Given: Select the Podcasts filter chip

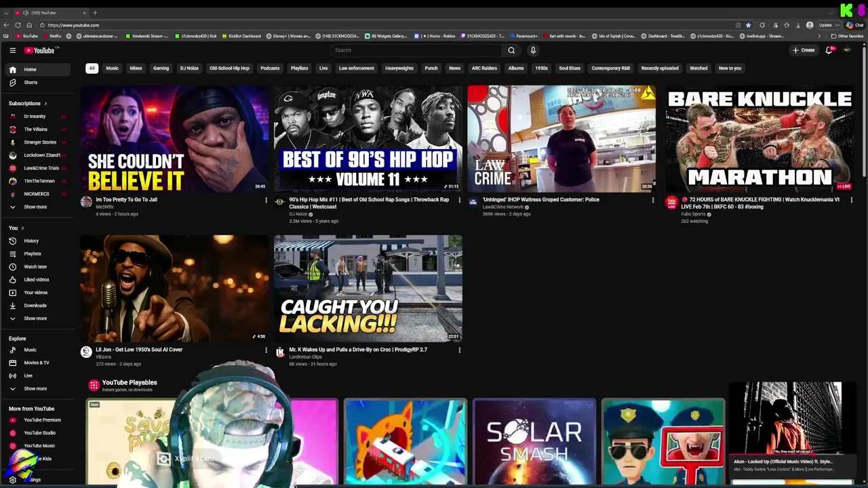Looking at the screenshot, I should pos(270,68).
